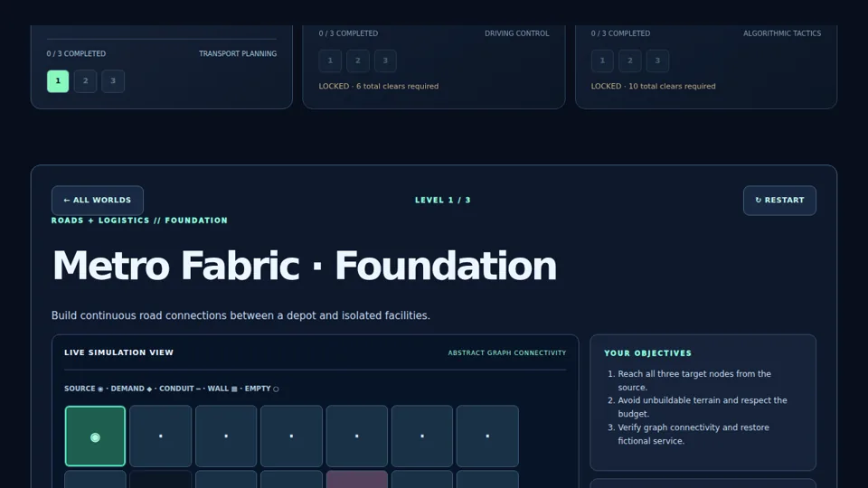
Task: Click the 'TRANSPORT PLANNING' label
Action: 238,53
